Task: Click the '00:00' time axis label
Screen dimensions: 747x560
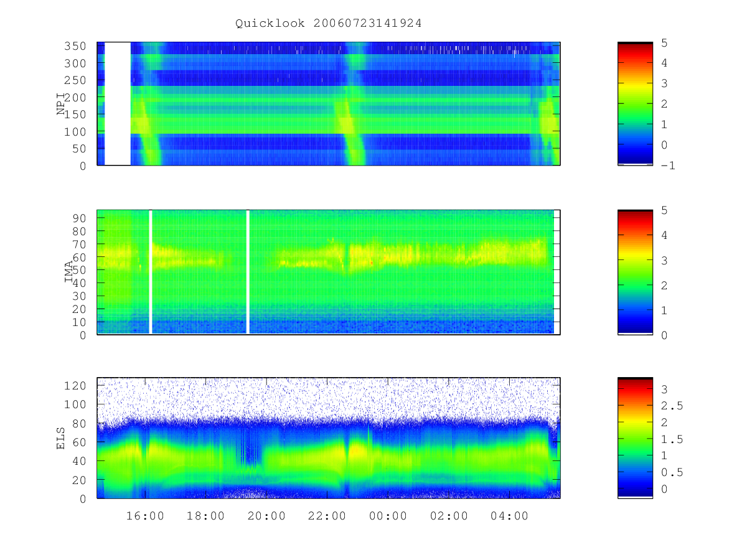Action: pyautogui.click(x=388, y=516)
